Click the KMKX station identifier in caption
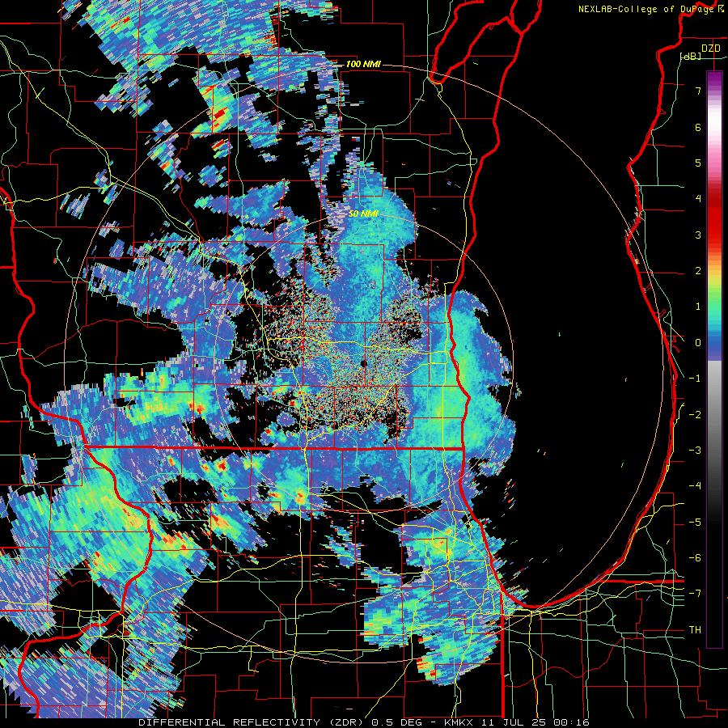The image size is (728, 728). [x=459, y=722]
